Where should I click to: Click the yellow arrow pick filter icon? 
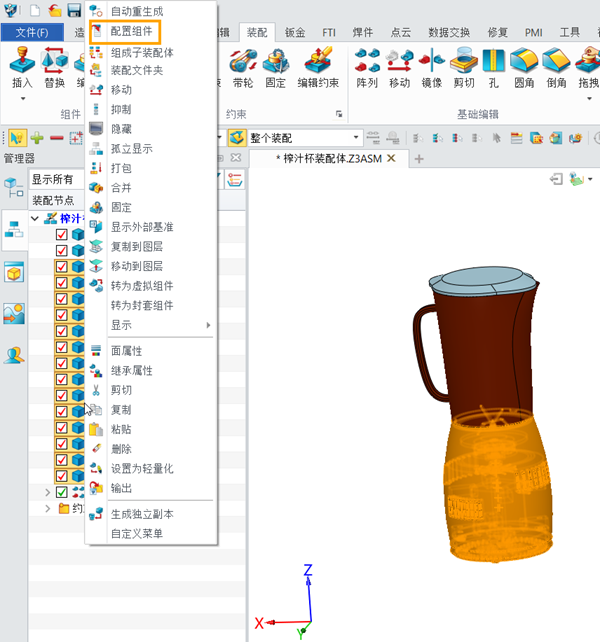pos(17,138)
